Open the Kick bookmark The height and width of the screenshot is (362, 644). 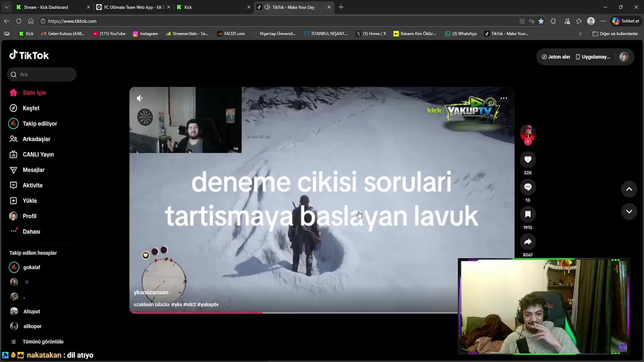pyautogui.click(x=26, y=34)
